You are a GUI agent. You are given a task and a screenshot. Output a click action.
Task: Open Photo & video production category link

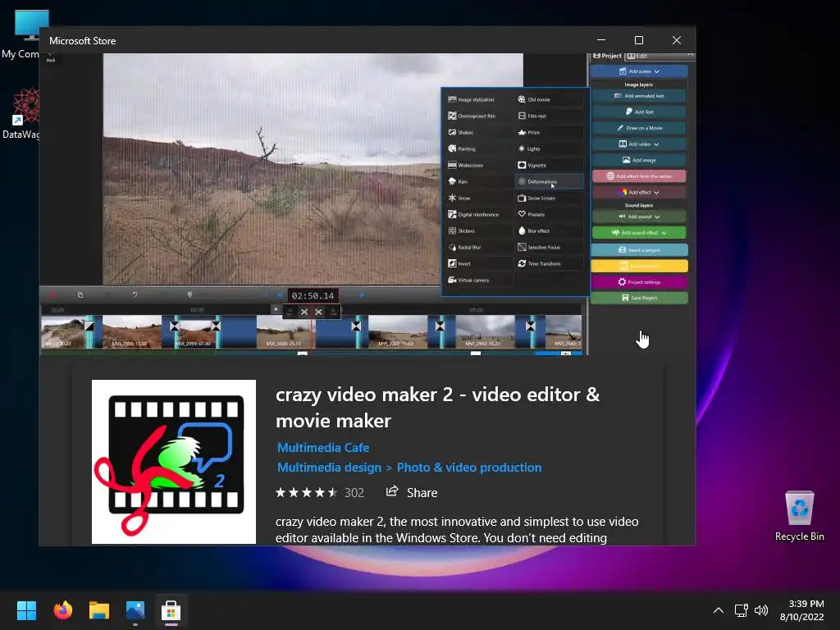pyautogui.click(x=468, y=467)
